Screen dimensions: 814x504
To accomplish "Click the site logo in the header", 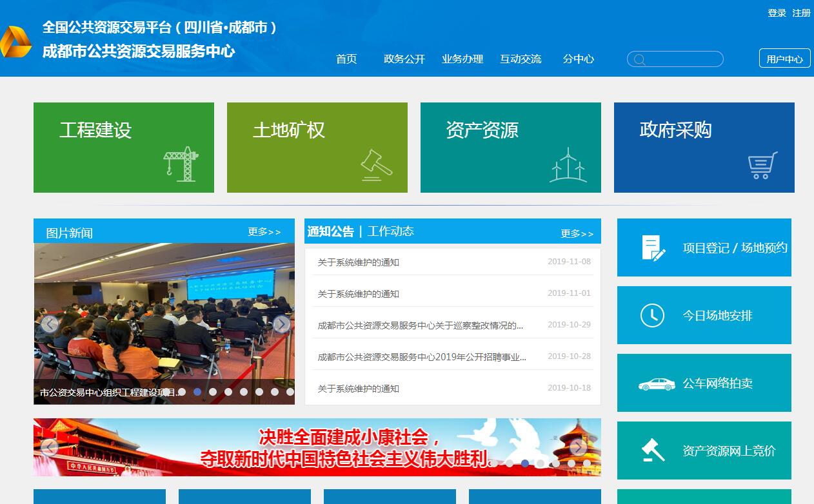I will 15,42.
